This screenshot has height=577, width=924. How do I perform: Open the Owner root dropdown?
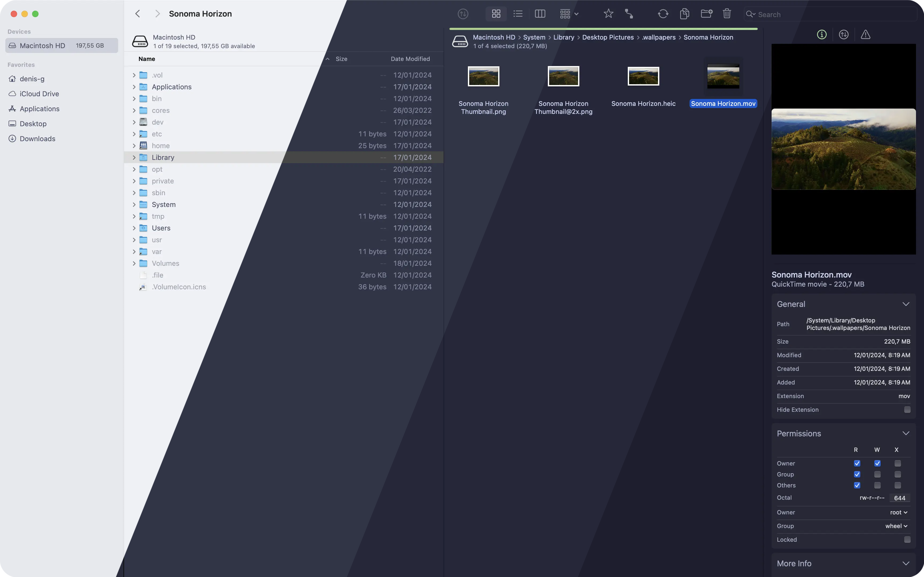(898, 512)
